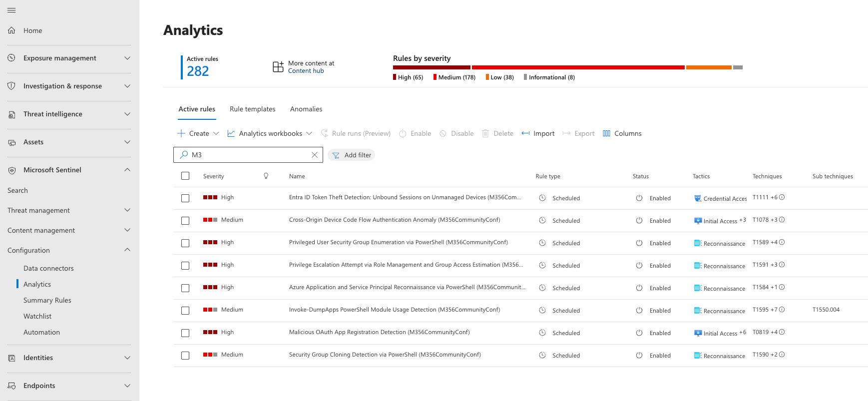
Task: Open the Content hub link
Action: click(x=306, y=71)
